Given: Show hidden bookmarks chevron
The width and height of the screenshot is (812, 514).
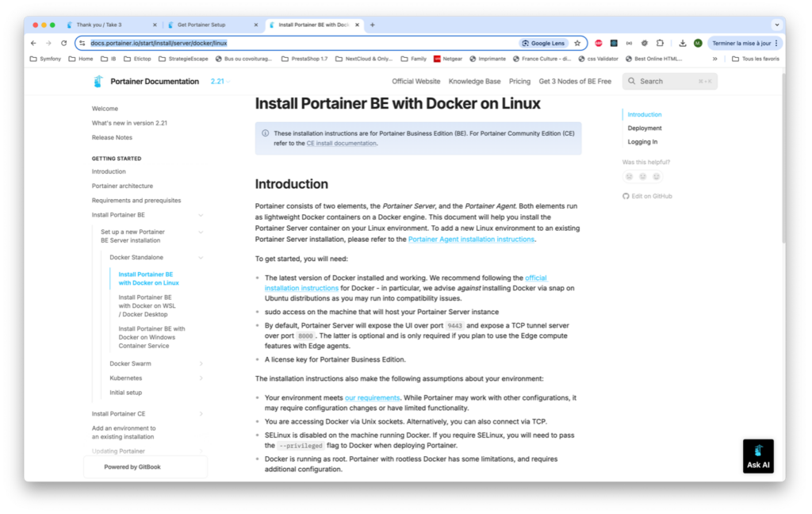Looking at the screenshot, I should (x=715, y=59).
